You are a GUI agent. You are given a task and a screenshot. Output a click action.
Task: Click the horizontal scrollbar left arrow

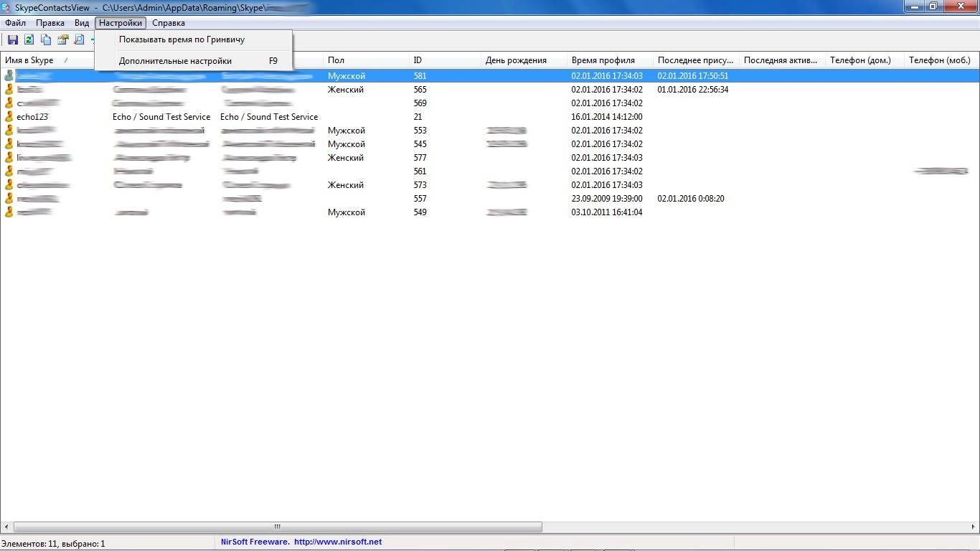[x=6, y=527]
